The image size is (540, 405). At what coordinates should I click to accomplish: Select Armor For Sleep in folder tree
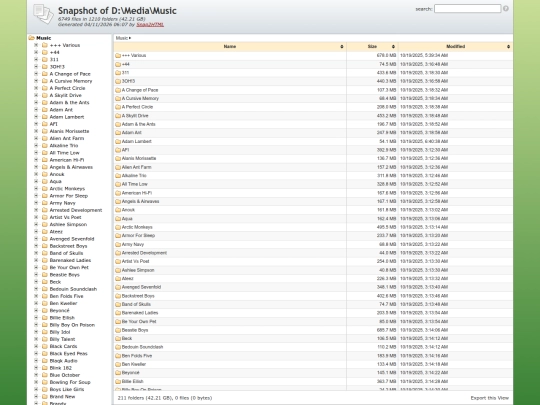[69, 196]
